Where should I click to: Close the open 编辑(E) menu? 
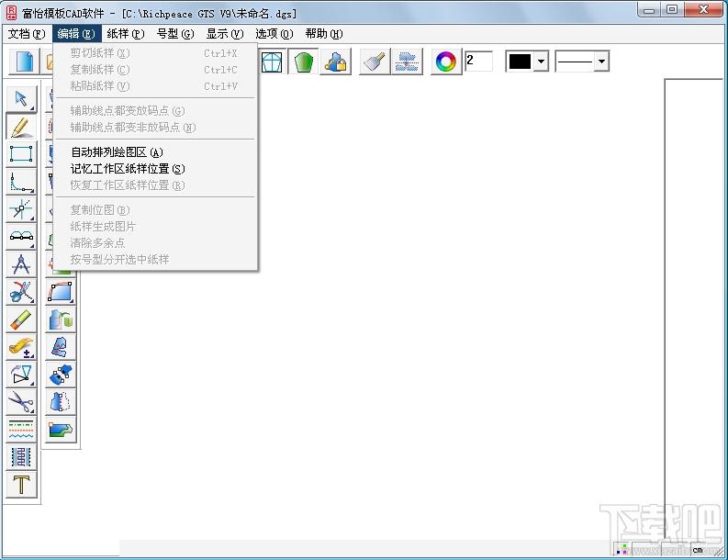[76, 34]
